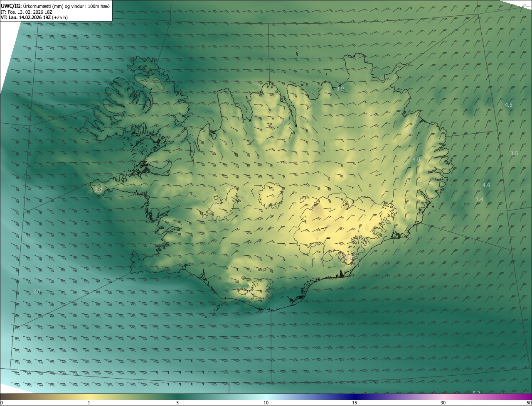Click the 3.9 value label on the map
The width and height of the screenshot is (532, 406).
coord(340,89)
